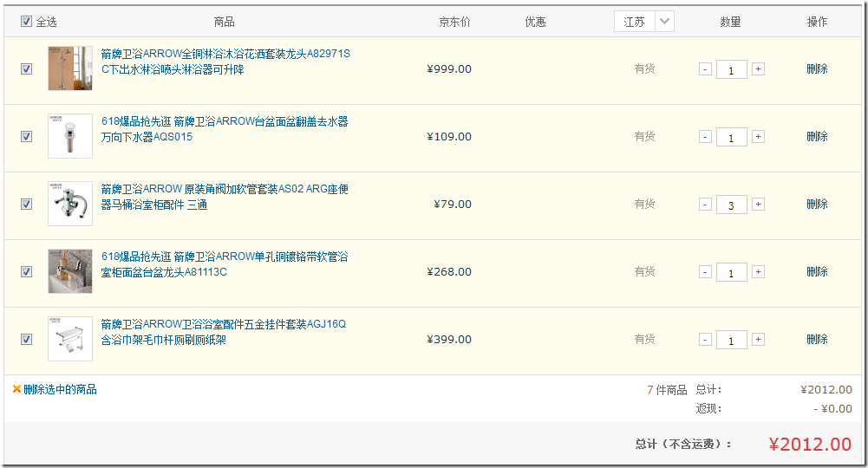The image size is (868, 468).
Task: Click the 7 件商品 item count
Action: coord(667,390)
